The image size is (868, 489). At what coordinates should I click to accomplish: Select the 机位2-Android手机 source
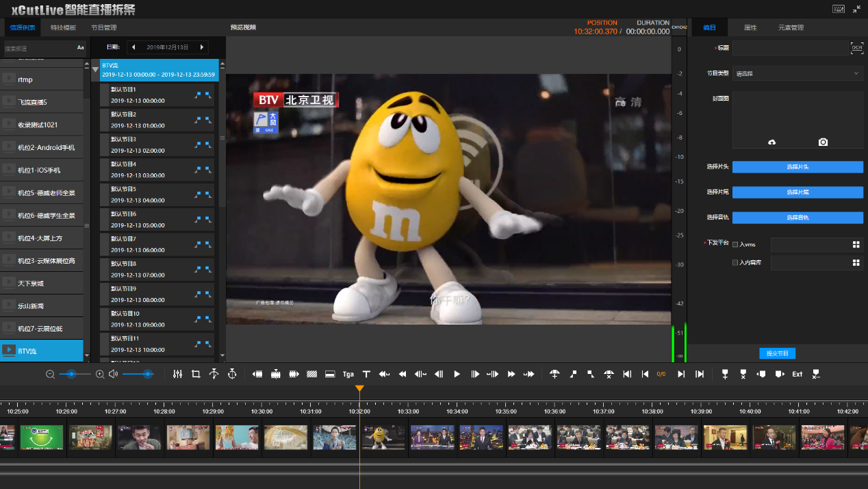tap(42, 147)
